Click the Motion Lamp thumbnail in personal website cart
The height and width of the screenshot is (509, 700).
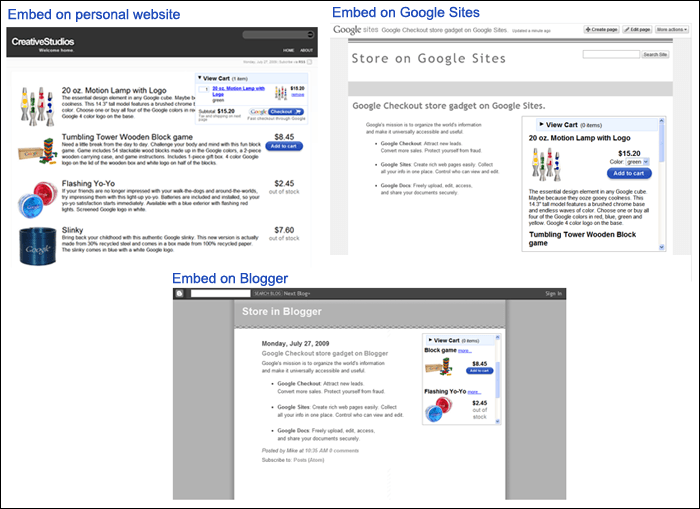click(x=280, y=93)
